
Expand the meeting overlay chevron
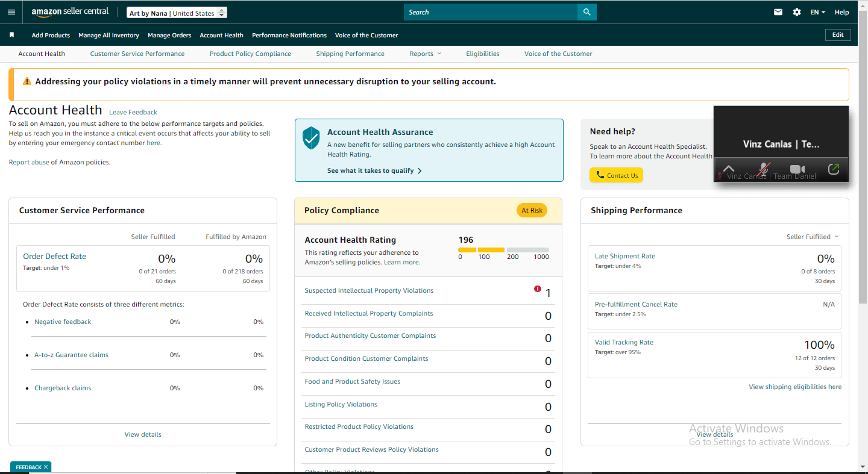tap(728, 169)
